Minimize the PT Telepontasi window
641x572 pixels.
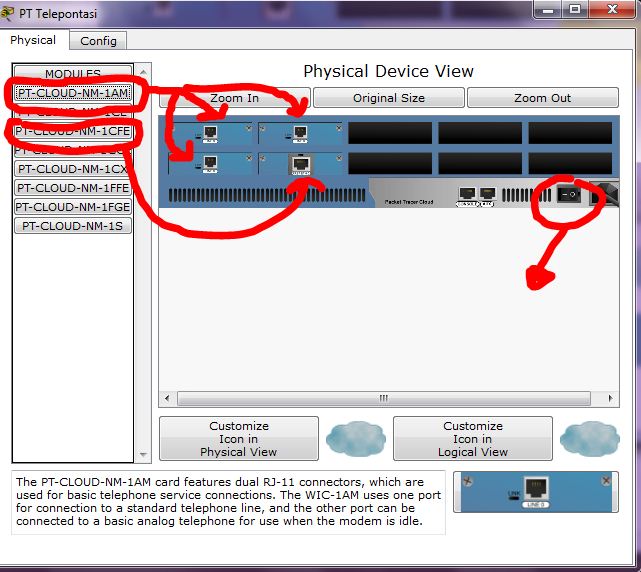[548, 9]
